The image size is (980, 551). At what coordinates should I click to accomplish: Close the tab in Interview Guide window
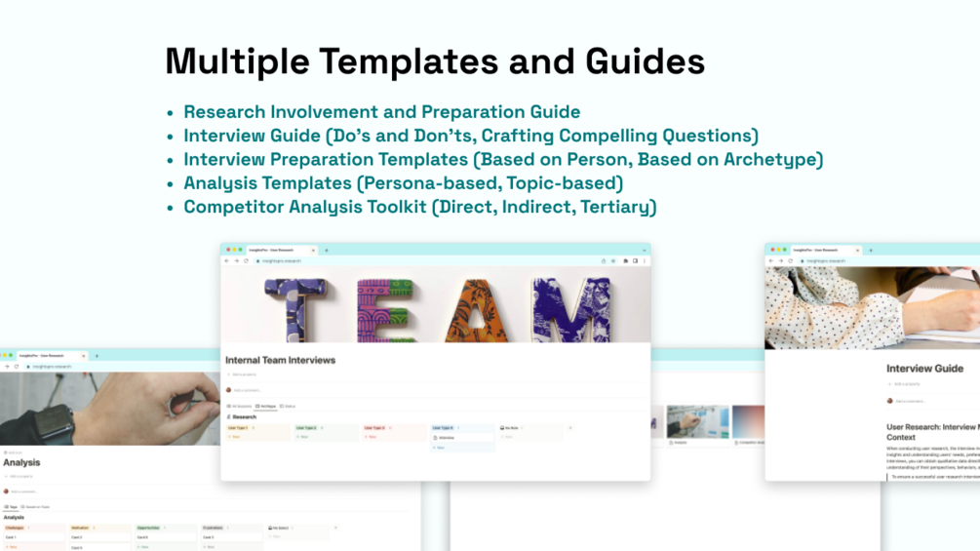click(x=857, y=250)
